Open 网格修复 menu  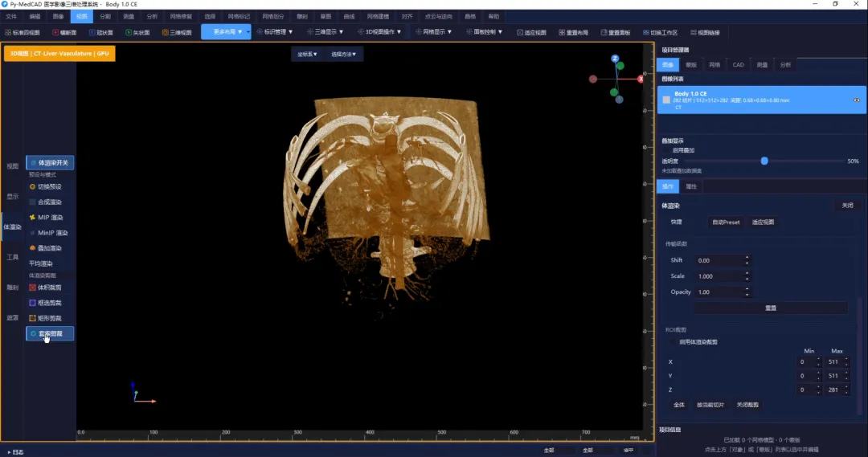point(181,17)
